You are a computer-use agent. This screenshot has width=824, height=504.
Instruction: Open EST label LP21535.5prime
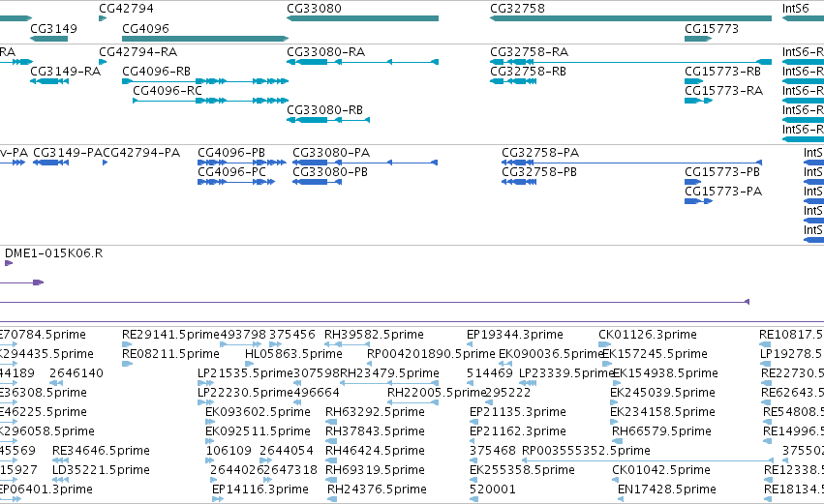pos(245,373)
